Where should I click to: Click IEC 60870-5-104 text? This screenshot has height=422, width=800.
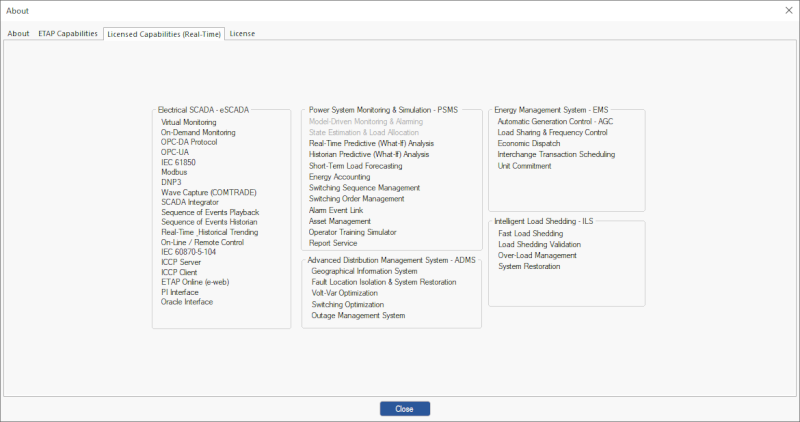188,252
